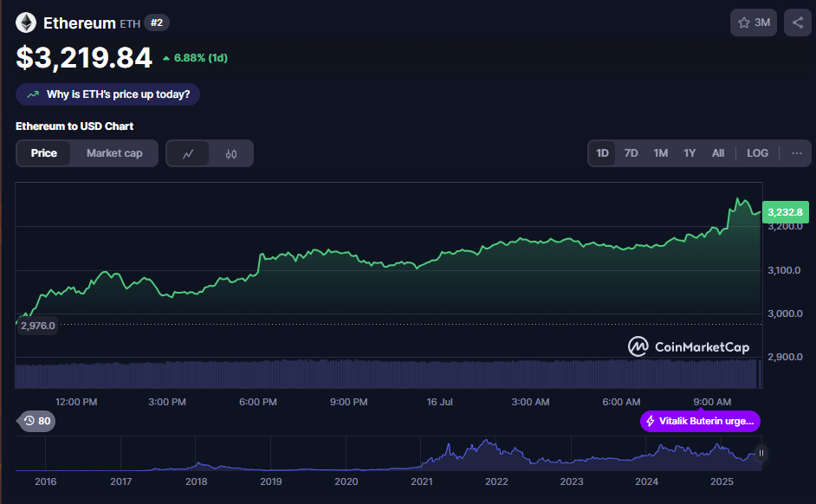Viewport: 816px width, 504px height.
Task: Set chart range to 1Y
Action: (x=690, y=153)
